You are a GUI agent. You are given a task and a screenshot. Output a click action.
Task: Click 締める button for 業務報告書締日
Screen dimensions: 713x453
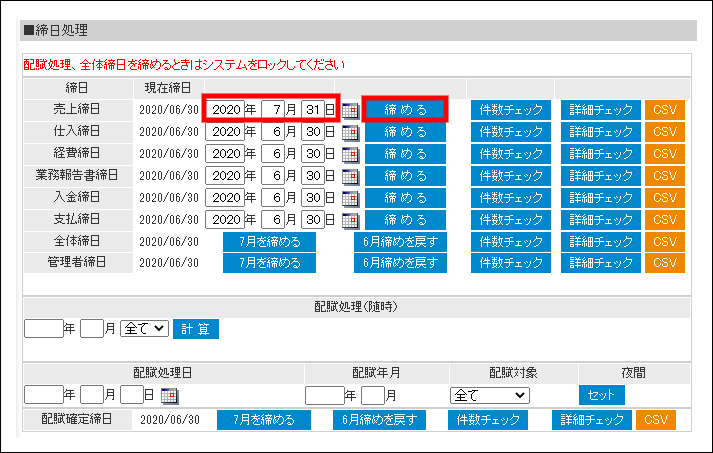[x=405, y=176]
